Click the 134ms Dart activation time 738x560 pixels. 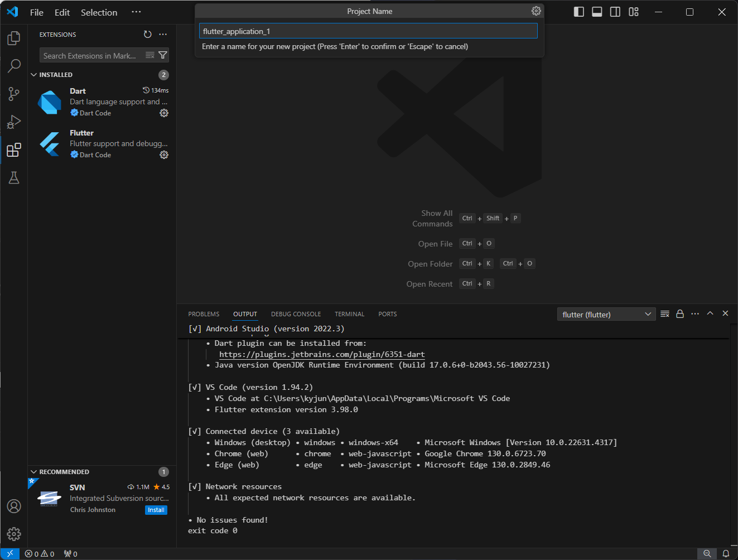(156, 90)
